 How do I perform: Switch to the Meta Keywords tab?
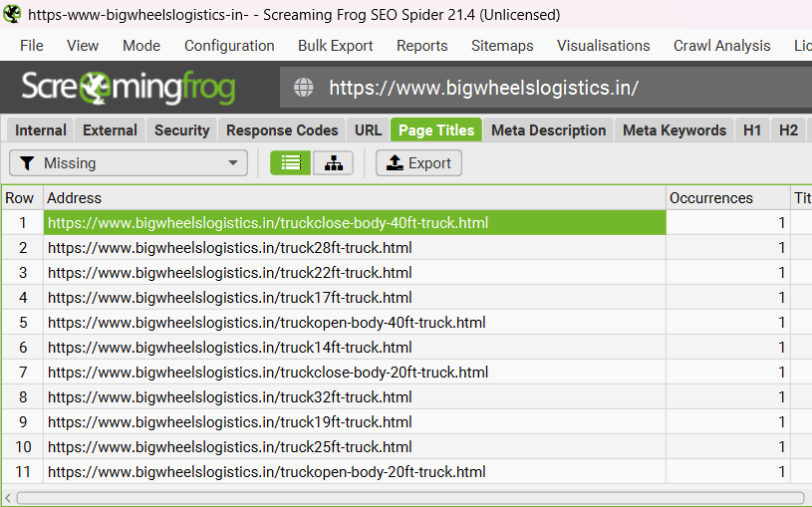[x=675, y=129]
